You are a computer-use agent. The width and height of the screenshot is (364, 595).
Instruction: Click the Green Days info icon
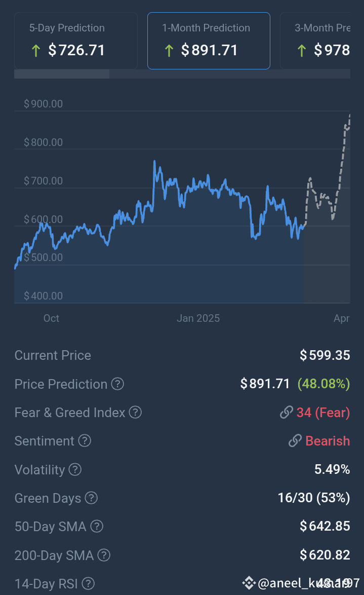[91, 498]
